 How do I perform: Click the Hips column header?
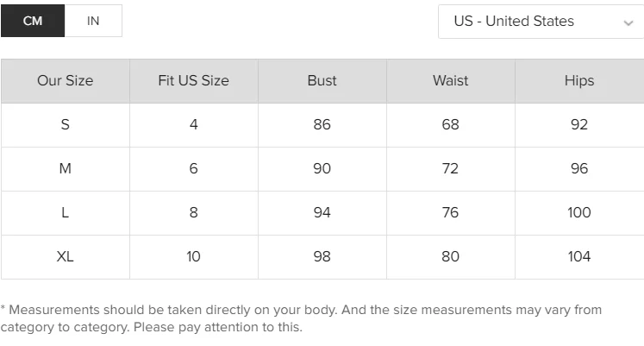coord(579,81)
